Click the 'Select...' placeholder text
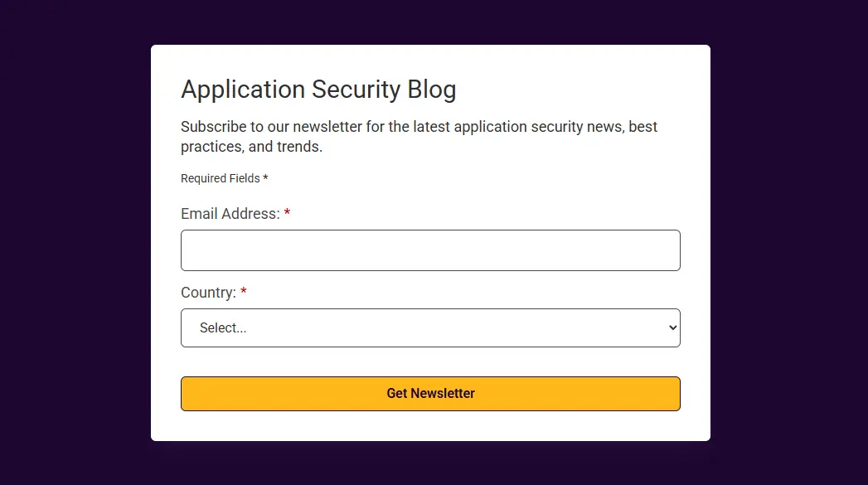 click(x=222, y=327)
